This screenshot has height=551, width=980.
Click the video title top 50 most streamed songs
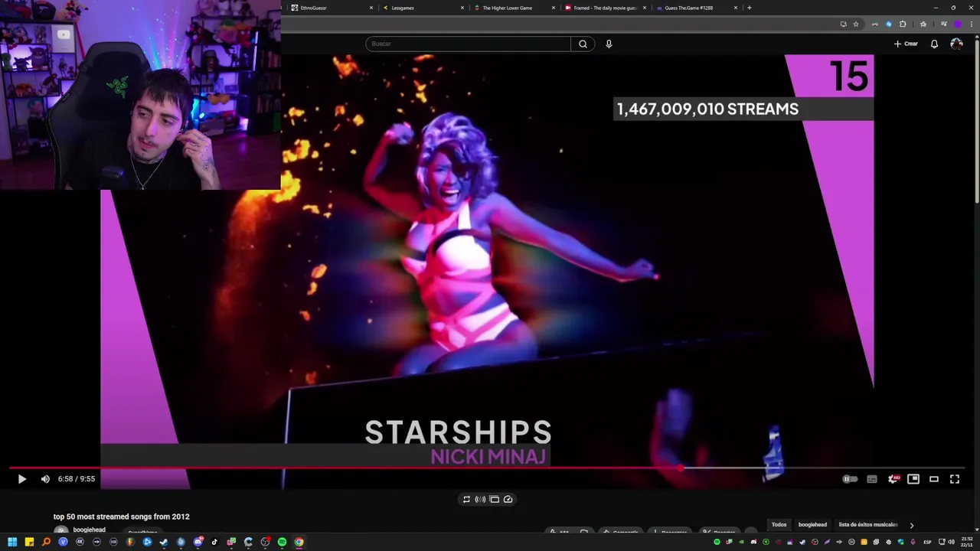tap(121, 517)
